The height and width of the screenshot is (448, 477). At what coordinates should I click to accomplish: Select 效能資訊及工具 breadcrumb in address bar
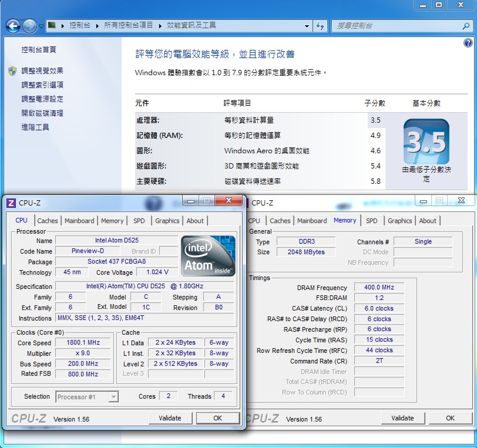[x=192, y=25]
